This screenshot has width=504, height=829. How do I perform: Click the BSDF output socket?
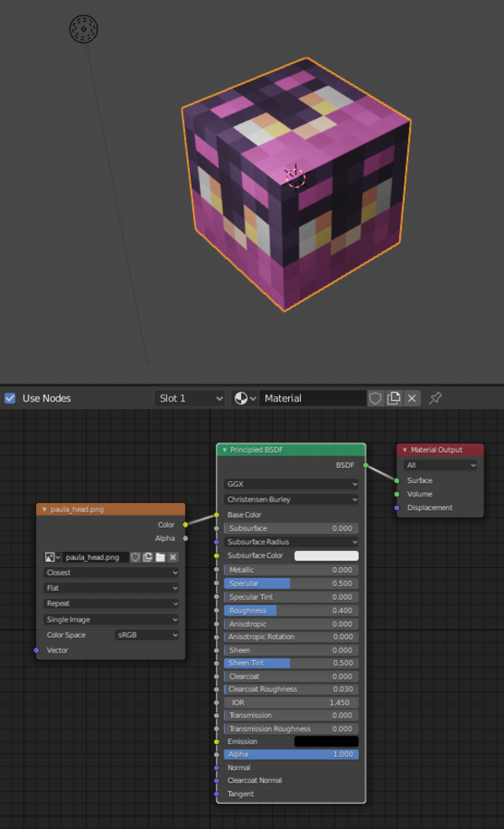coord(365,465)
